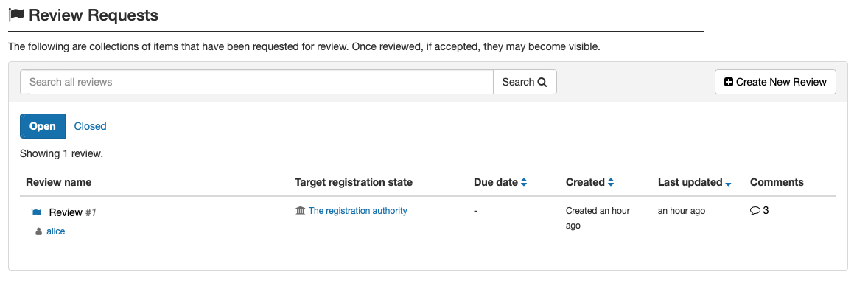This screenshot has height=289, width=868.
Task: Click Create New Review button
Action: point(775,82)
